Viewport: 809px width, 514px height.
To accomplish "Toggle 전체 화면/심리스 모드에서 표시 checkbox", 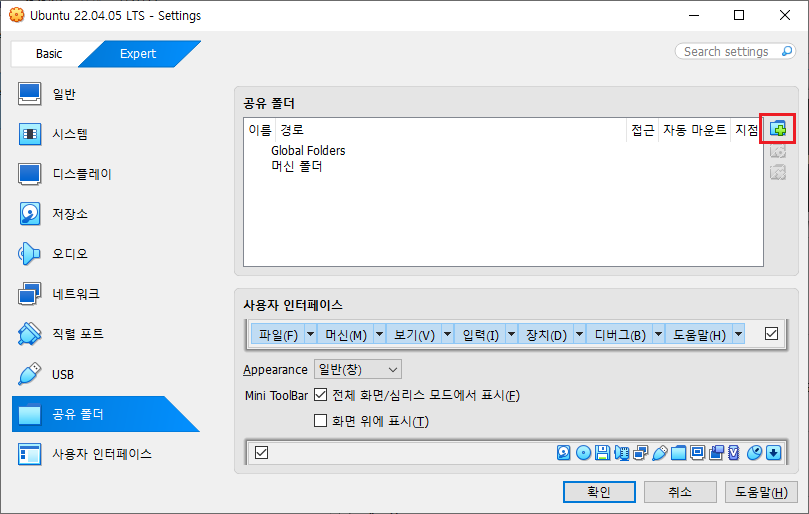I will click(x=320, y=395).
